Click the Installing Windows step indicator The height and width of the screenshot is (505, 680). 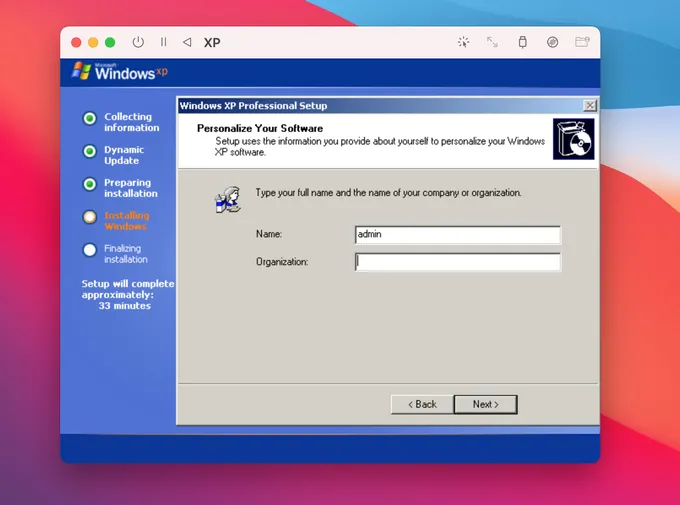(x=90, y=217)
